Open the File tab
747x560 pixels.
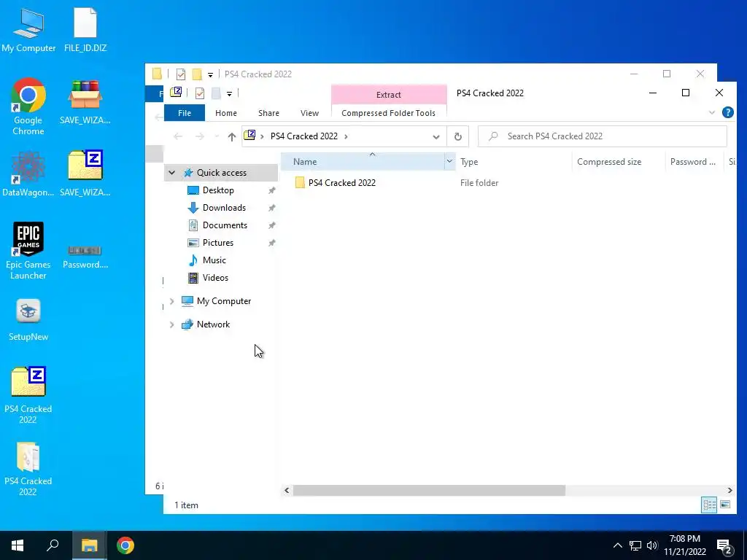(x=185, y=113)
